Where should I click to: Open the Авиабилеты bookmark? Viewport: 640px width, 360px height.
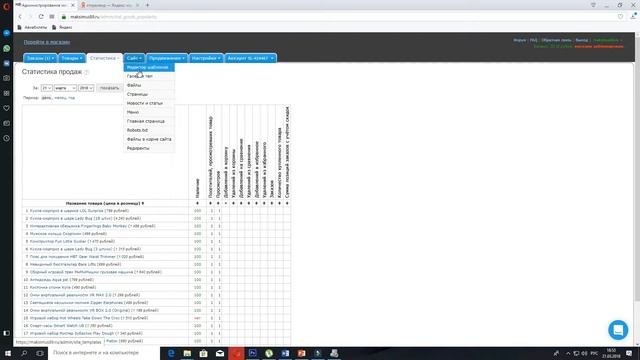32,27
